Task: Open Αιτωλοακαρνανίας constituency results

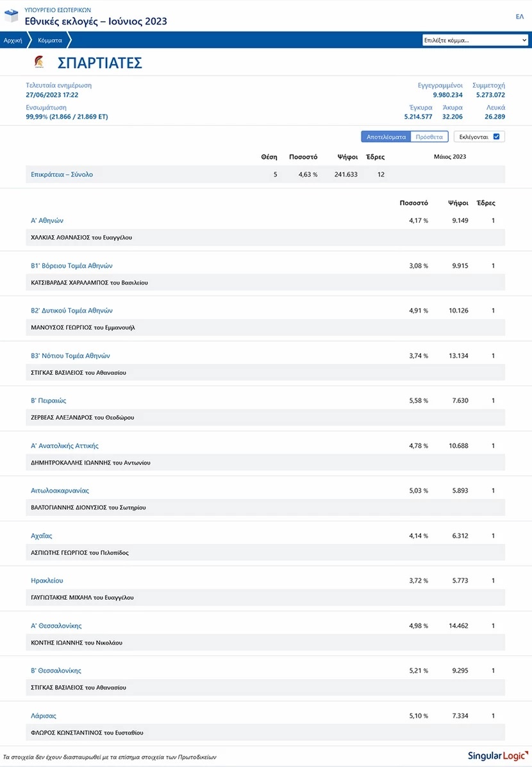Action: [60, 491]
